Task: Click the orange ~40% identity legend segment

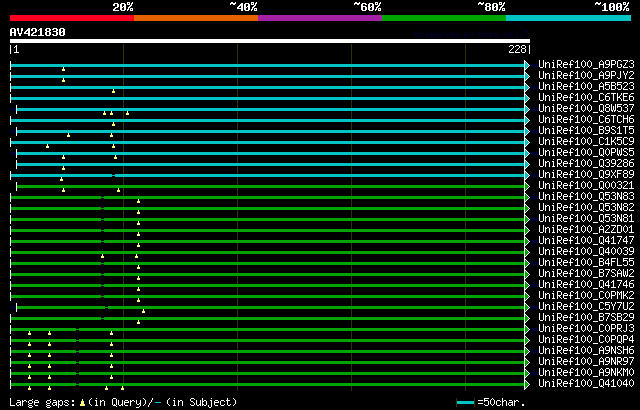Action: click(x=196, y=18)
